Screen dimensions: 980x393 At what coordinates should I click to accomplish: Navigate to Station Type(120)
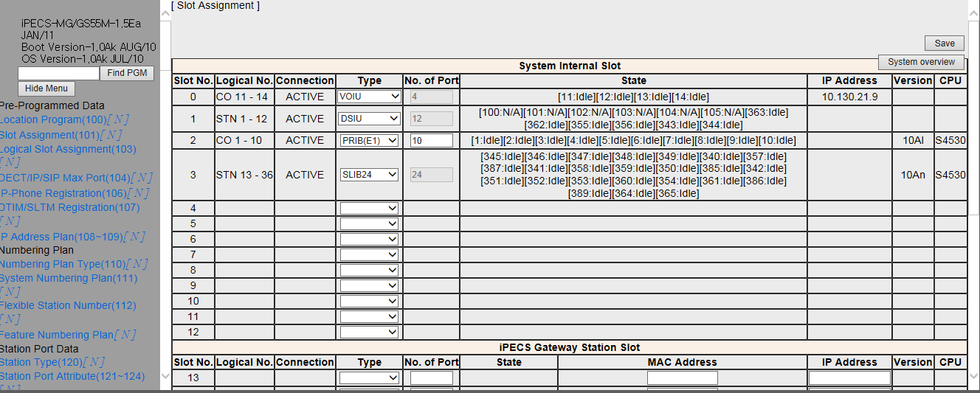(40, 362)
